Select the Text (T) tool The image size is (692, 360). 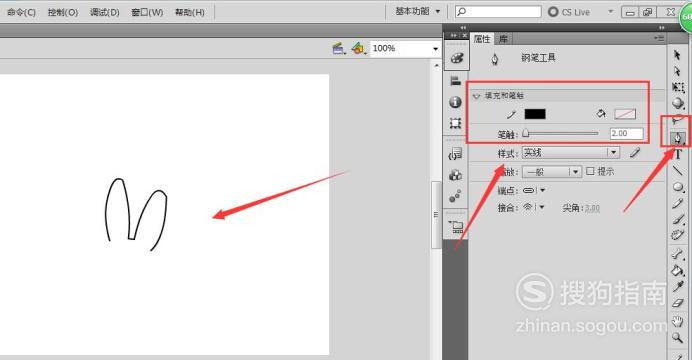pyautogui.click(x=678, y=154)
